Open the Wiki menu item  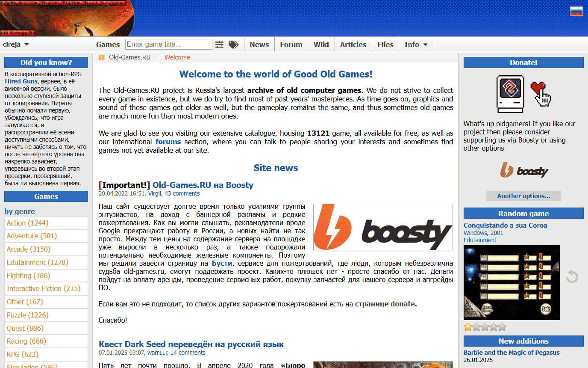coord(321,45)
